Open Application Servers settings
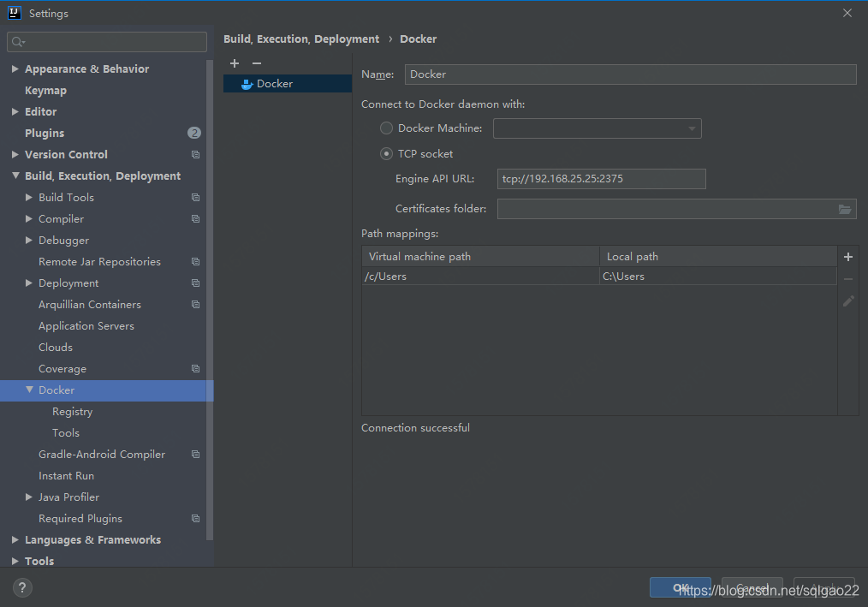 (86, 325)
